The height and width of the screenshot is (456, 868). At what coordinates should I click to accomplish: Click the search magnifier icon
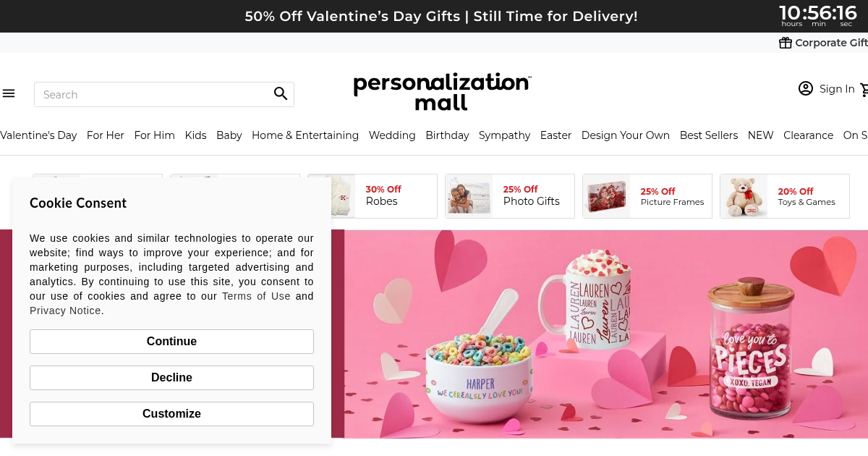pyautogui.click(x=281, y=94)
